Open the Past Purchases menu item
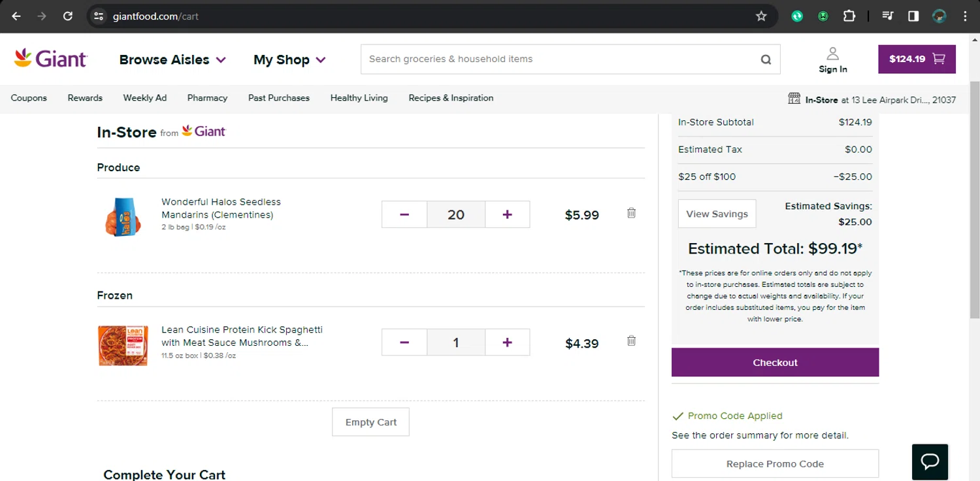This screenshot has width=980, height=481. pos(279,98)
